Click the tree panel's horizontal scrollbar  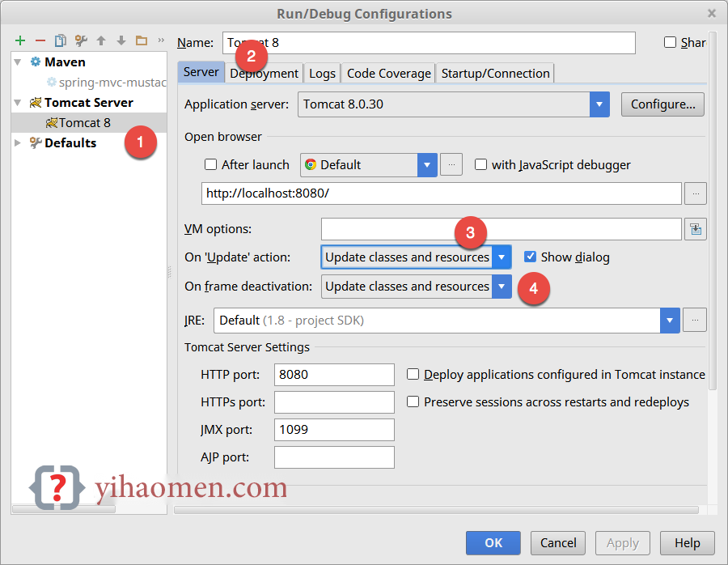[64, 509]
